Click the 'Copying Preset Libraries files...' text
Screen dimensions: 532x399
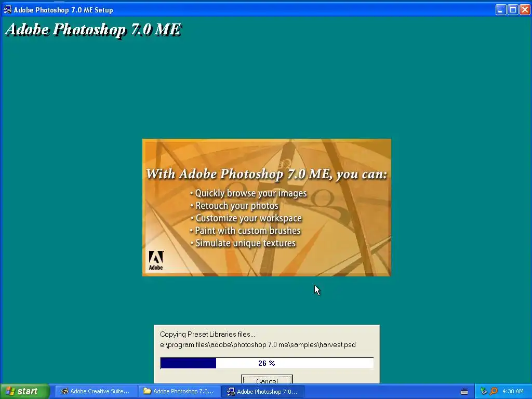click(x=207, y=334)
